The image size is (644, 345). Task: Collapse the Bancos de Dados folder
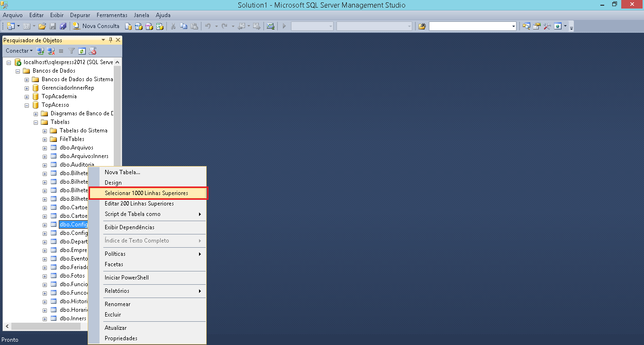tap(18, 71)
